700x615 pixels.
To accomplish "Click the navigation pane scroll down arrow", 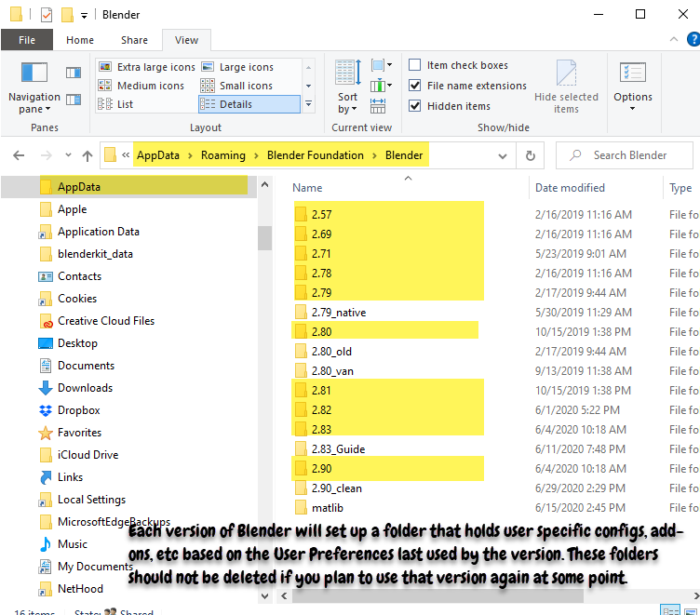I will click(x=264, y=595).
